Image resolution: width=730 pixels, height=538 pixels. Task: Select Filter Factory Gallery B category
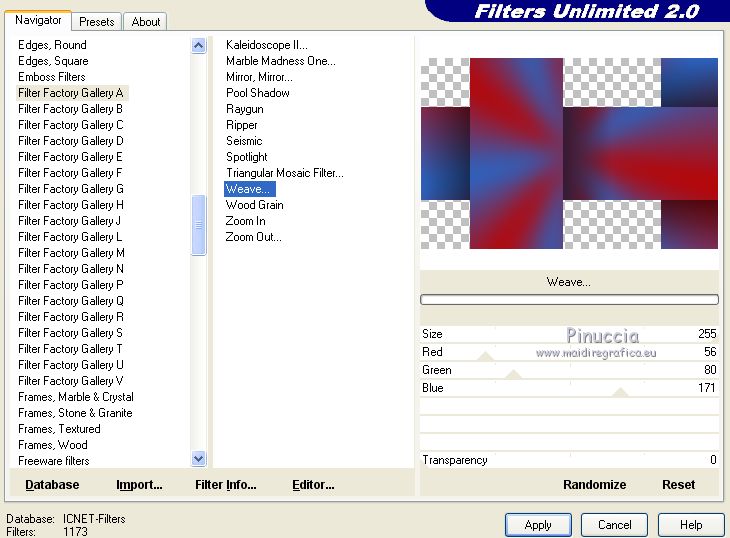tap(70, 109)
